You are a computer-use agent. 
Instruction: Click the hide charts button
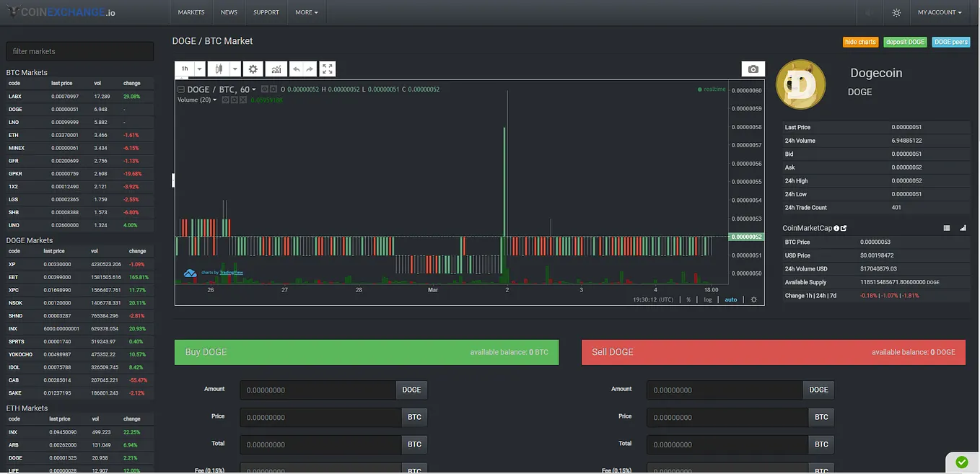click(860, 42)
